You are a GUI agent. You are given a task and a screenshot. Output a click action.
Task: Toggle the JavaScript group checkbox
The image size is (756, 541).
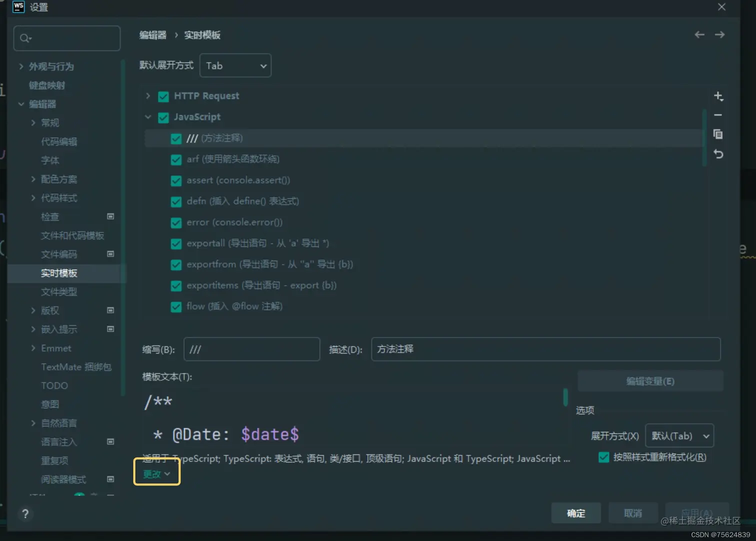point(163,117)
